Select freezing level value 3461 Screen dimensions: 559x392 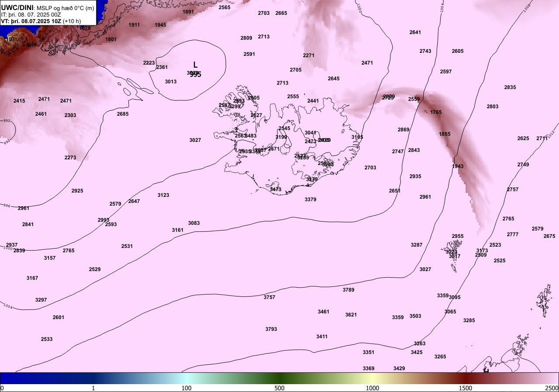pos(324,312)
